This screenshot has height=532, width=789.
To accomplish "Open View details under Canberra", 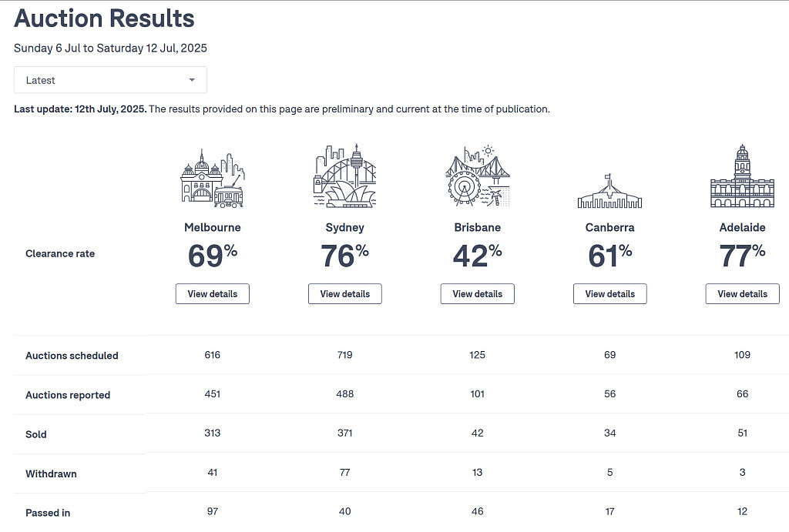I will tap(610, 293).
